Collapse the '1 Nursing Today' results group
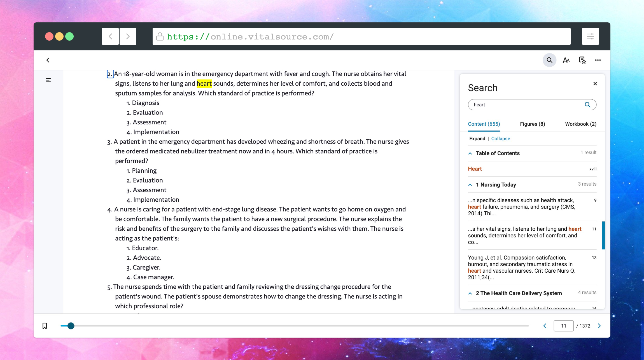This screenshot has height=360, width=644. pos(470,184)
